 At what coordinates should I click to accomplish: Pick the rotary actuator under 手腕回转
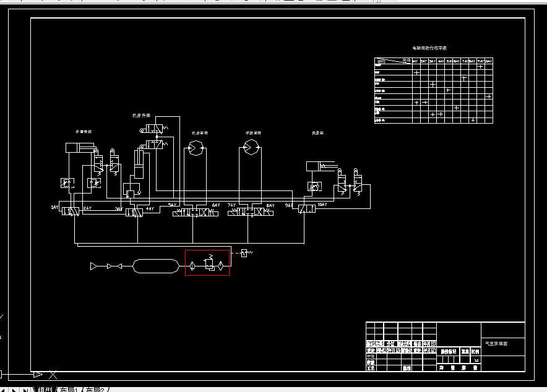[x=251, y=147]
